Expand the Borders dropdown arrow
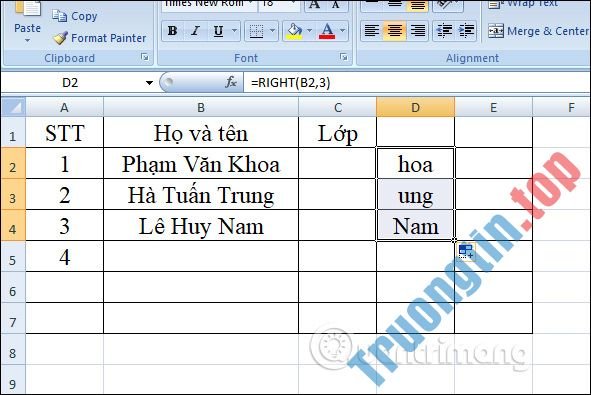 pyautogui.click(x=273, y=31)
